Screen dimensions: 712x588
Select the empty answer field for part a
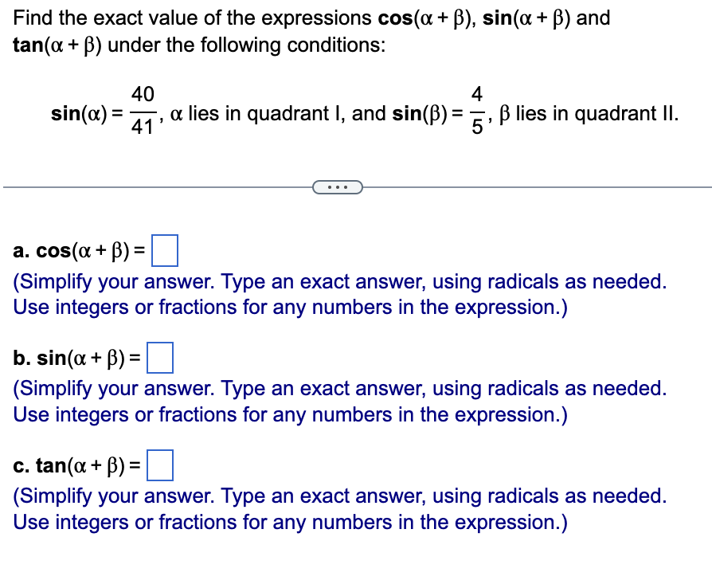(166, 249)
